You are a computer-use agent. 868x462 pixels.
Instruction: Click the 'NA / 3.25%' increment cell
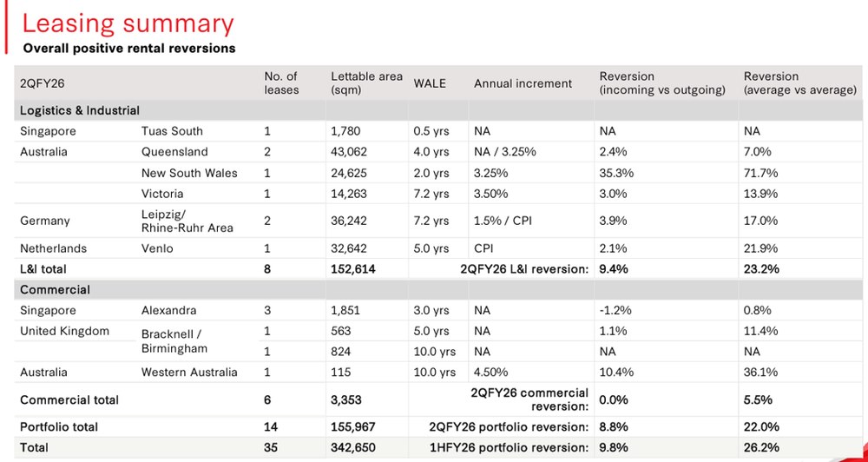pos(505,152)
